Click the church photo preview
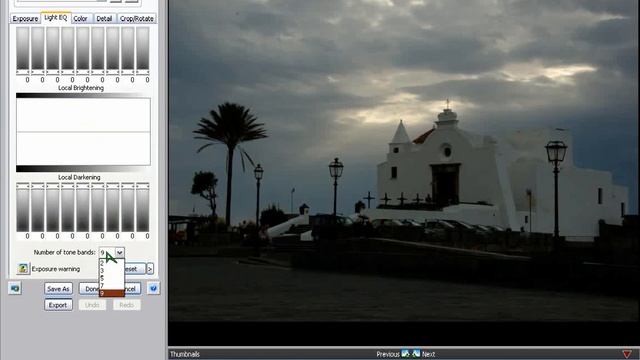This screenshot has width=640, height=360. pos(404,160)
